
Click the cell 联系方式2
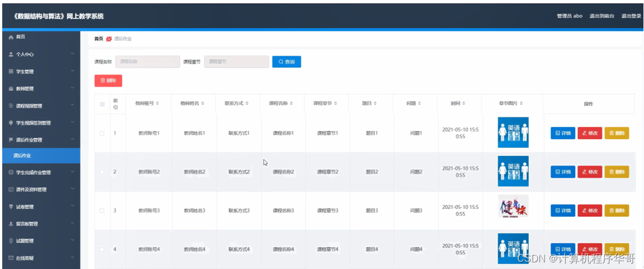point(239,172)
